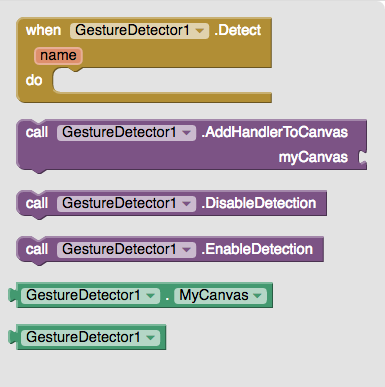Select the DisableDetection call block

coord(171,204)
